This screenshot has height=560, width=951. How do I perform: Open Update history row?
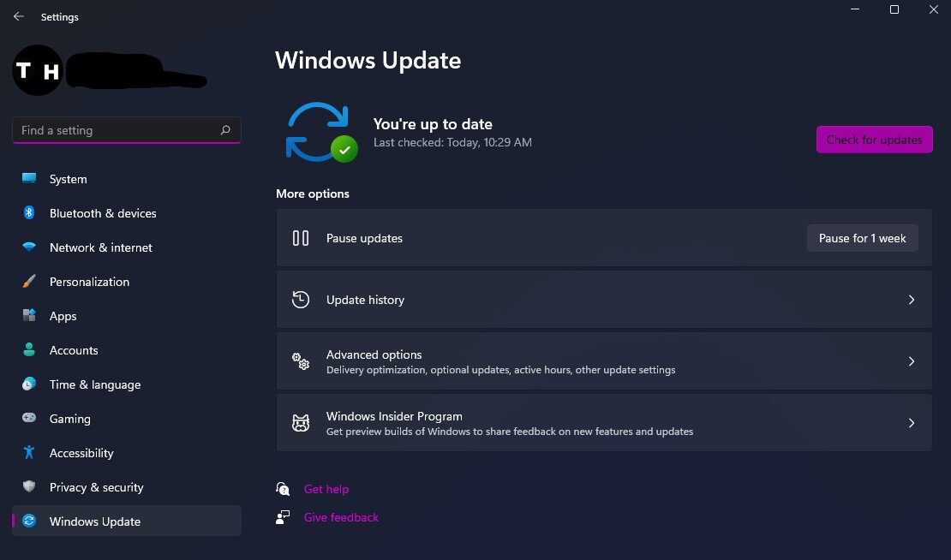604,300
